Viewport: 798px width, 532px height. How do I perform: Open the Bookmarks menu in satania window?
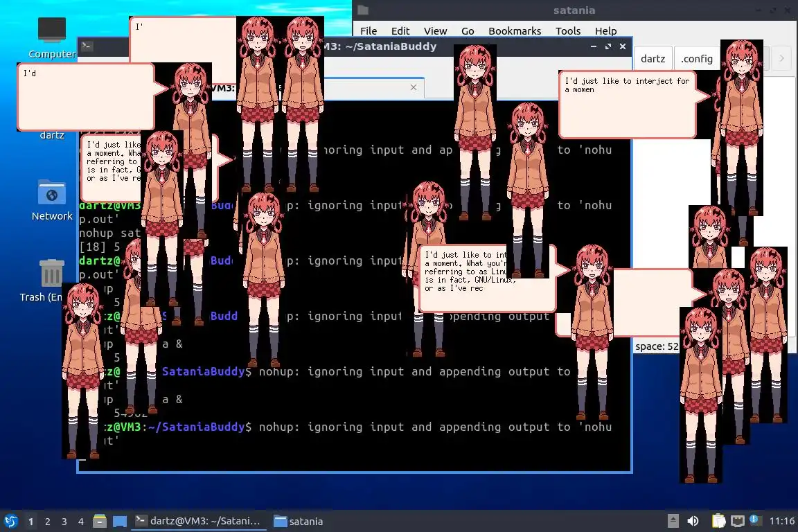click(515, 31)
